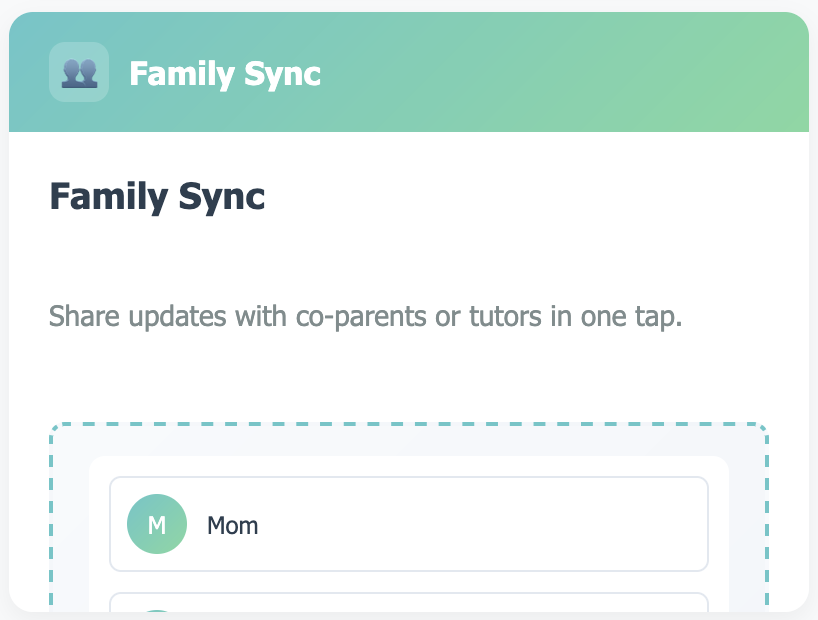
Task: Click the teal gradient header bar
Action: (x=409, y=71)
